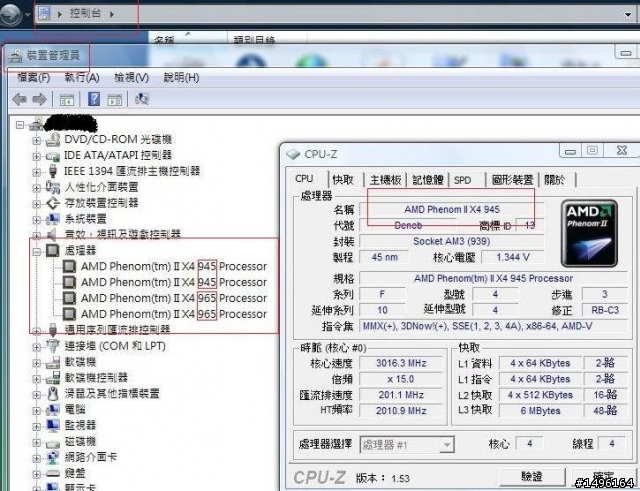Click the 3016.3 MHz core speed value
The height and width of the screenshot is (491, 640).
[401, 363]
